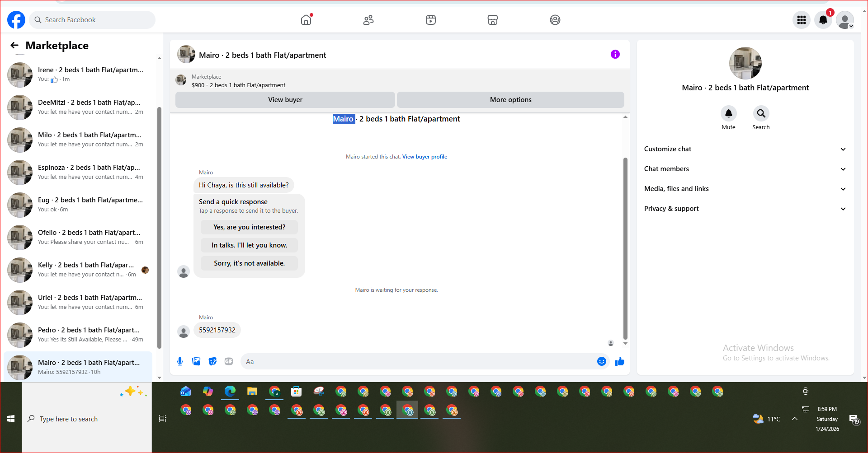
Task: Open View buyer profile link
Action: (425, 157)
